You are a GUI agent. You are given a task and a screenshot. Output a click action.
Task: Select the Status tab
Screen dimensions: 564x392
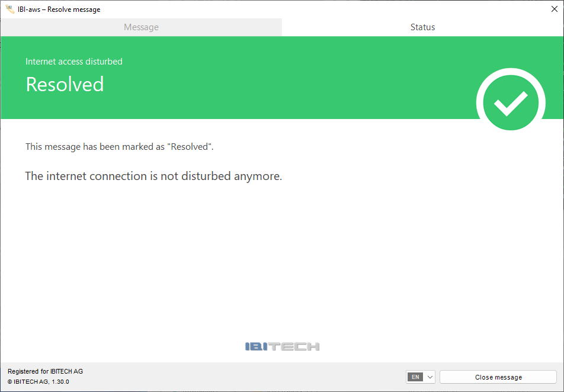(x=422, y=27)
